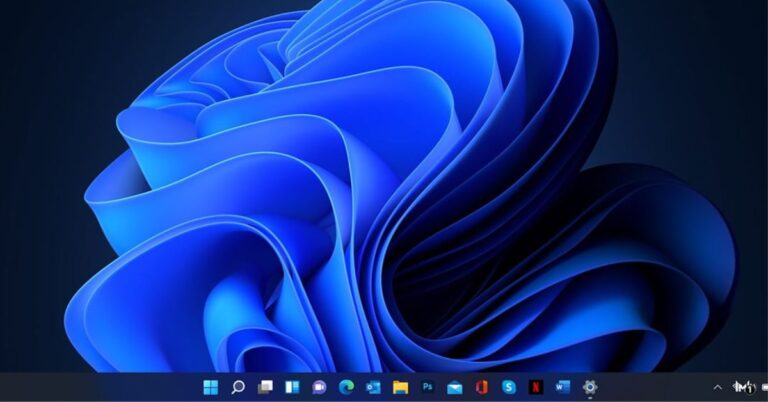Expand the hidden system tray icons chevron

717,387
